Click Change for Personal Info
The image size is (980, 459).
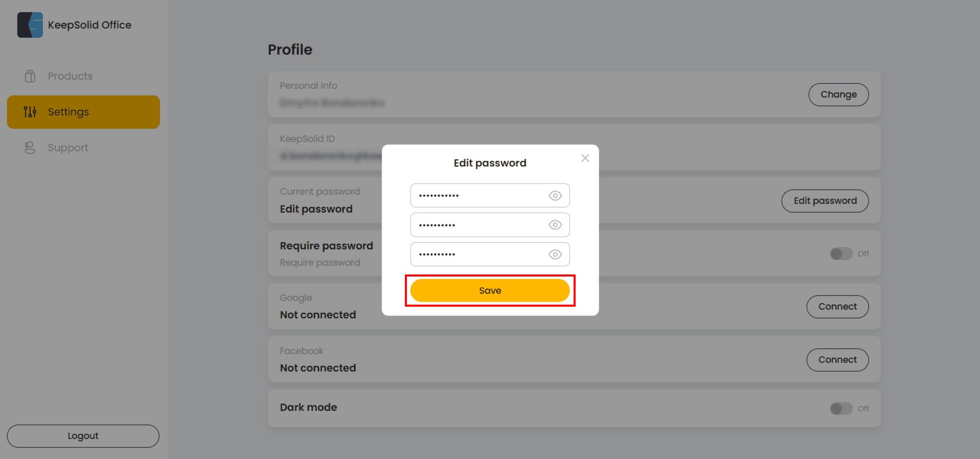pyautogui.click(x=838, y=95)
